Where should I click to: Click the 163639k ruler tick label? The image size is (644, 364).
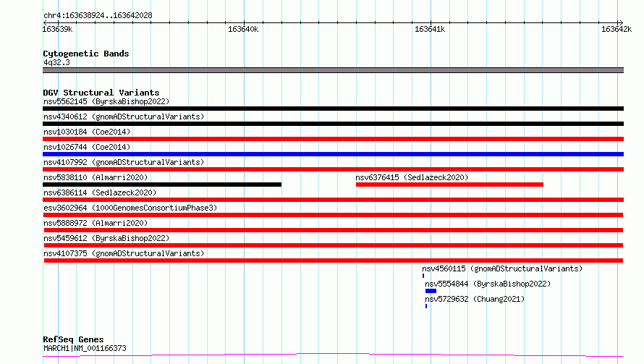[57, 29]
